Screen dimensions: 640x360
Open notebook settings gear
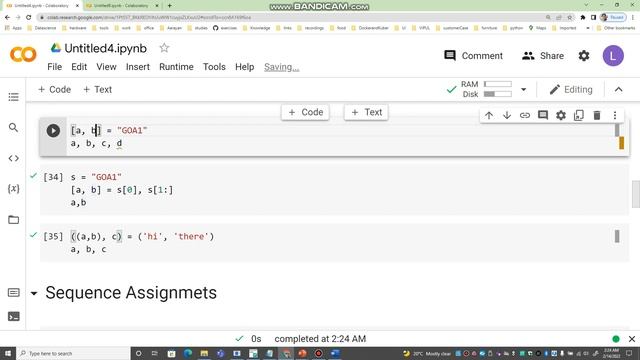pos(584,56)
